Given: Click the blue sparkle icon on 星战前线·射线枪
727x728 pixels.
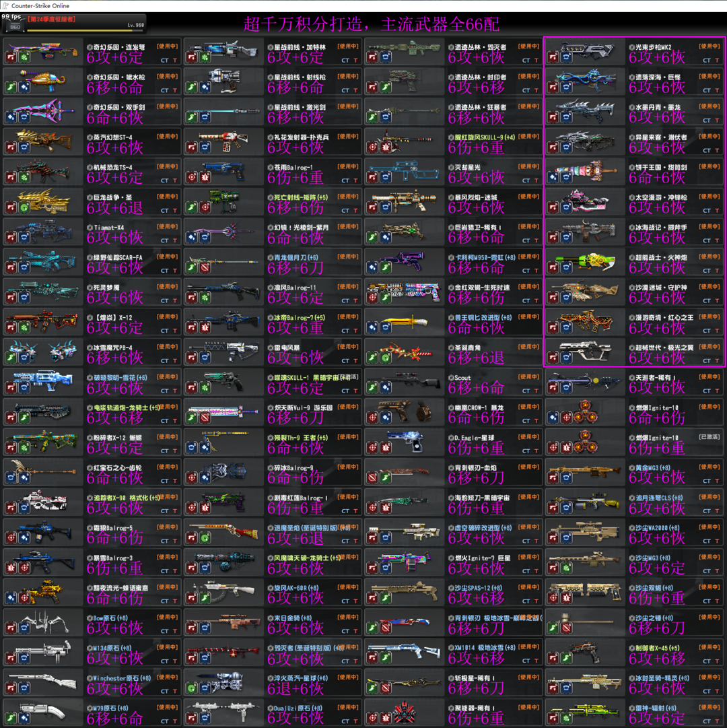Looking at the screenshot, I should pyautogui.click(x=205, y=88).
